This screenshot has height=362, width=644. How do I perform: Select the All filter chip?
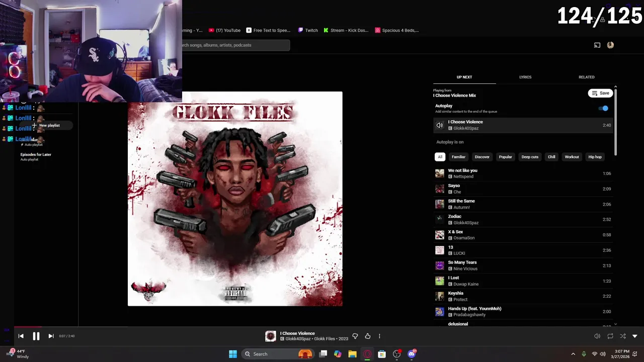440,157
